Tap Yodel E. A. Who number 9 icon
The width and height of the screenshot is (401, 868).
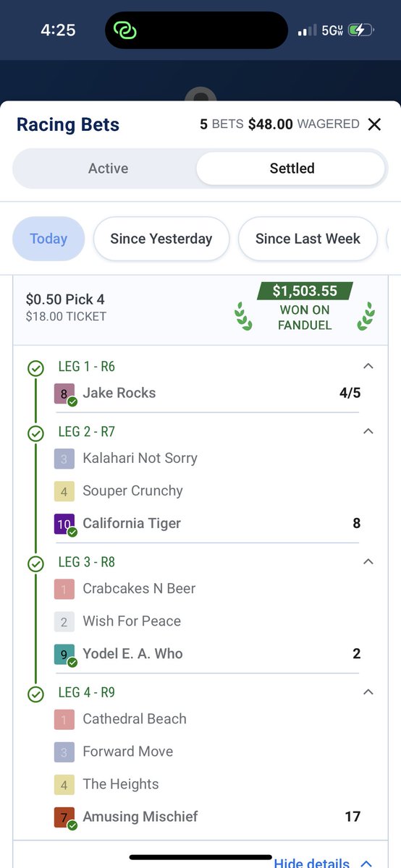64,654
